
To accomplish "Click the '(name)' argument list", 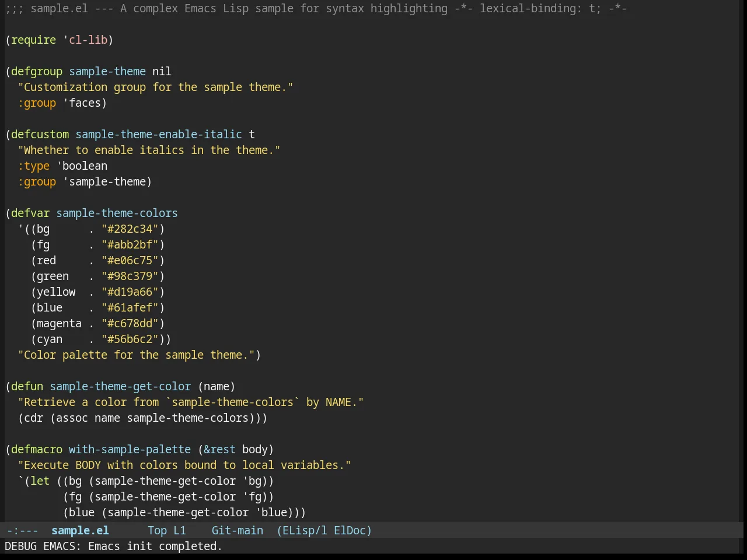I will coord(217,386).
